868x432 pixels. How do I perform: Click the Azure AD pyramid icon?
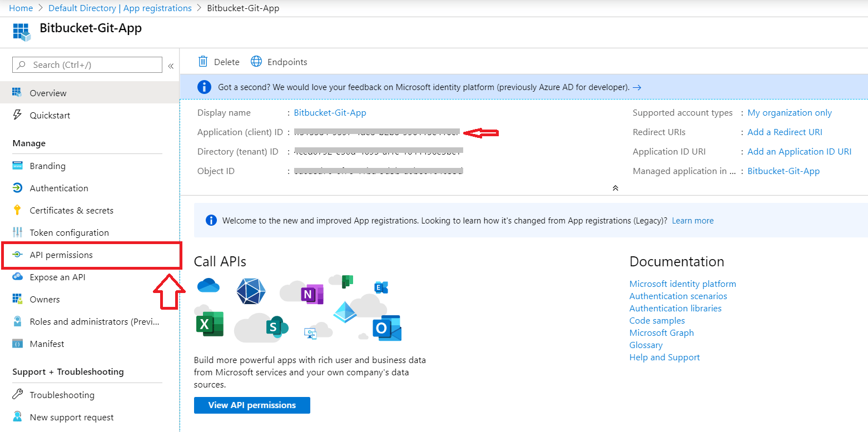pos(345,312)
